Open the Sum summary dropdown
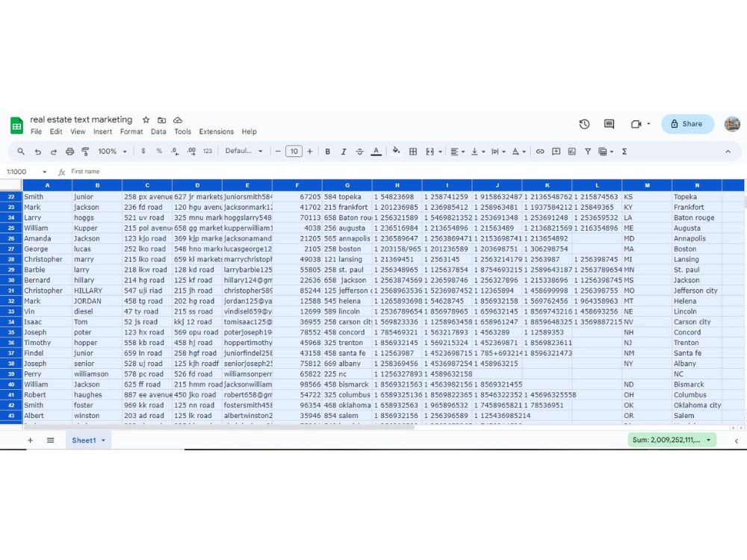The image size is (747, 560). tap(672, 440)
